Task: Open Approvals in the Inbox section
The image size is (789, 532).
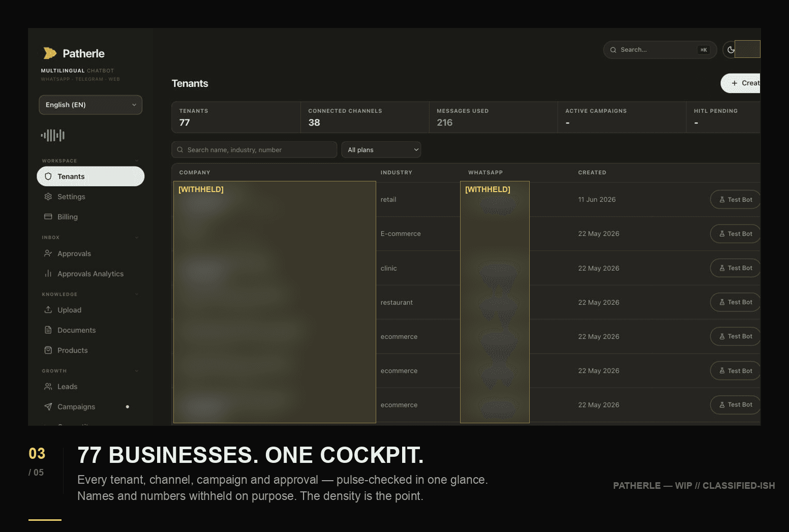Action: coord(90,253)
